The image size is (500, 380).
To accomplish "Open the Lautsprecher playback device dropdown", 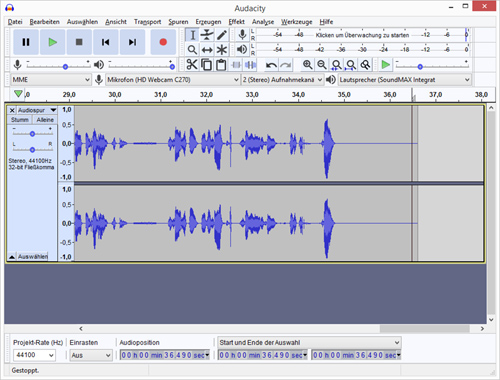I will (x=405, y=80).
